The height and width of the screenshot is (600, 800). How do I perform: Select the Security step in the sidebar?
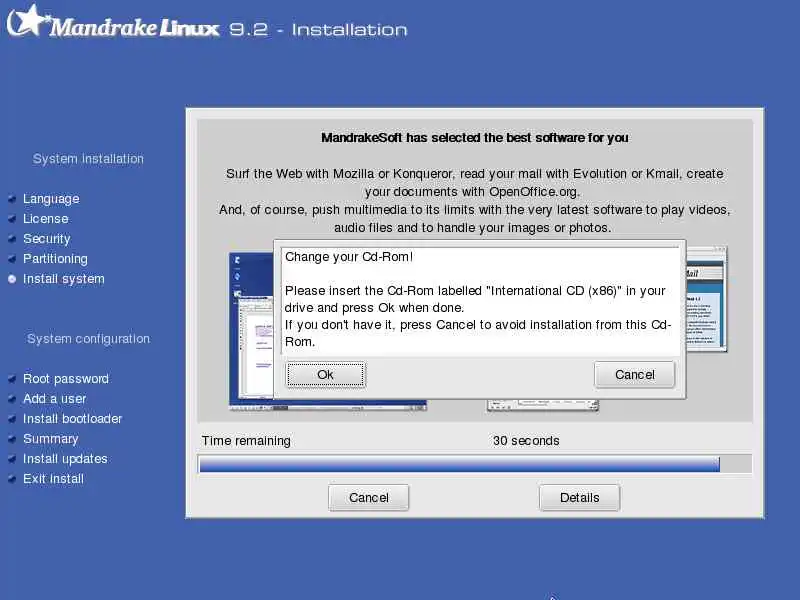[x=46, y=239]
